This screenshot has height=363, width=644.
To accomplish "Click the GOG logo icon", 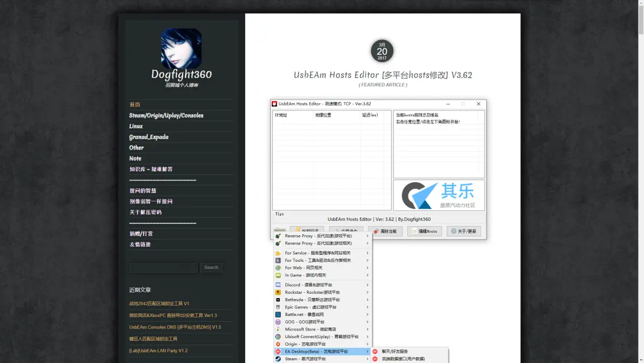I will tap(278, 322).
